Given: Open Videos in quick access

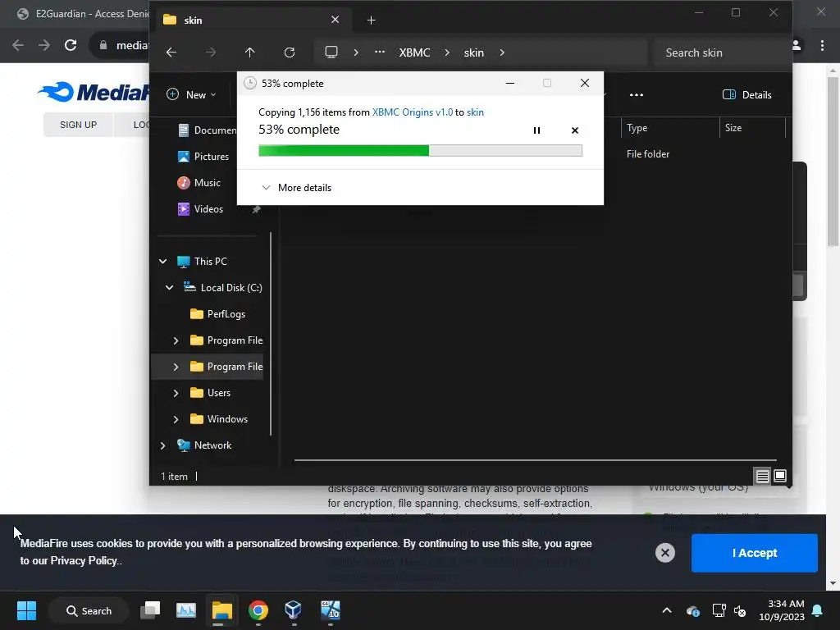Looking at the screenshot, I should tap(201, 209).
